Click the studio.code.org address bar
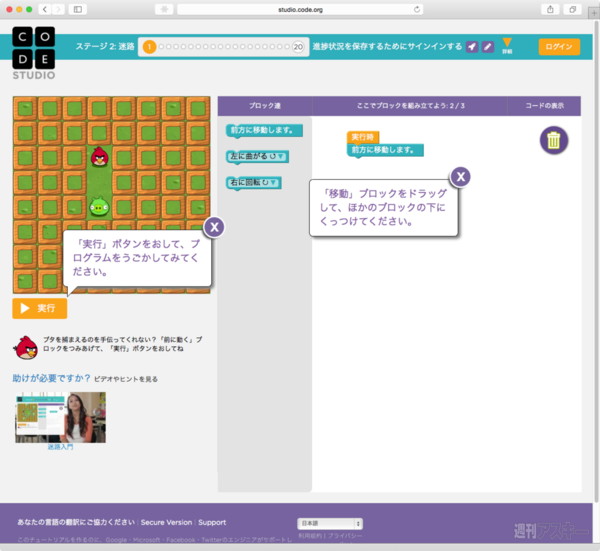Viewport: 600px width, 551px height. pos(300,9)
